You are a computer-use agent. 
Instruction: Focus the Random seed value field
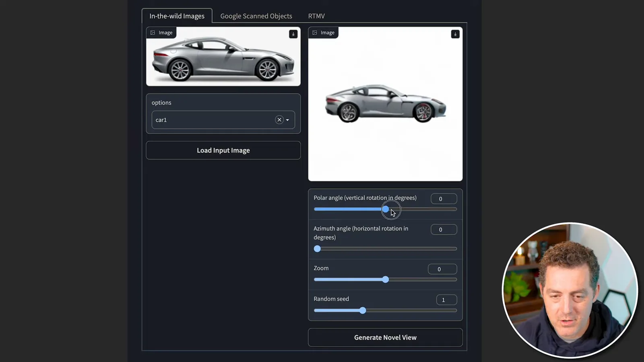tap(446, 300)
